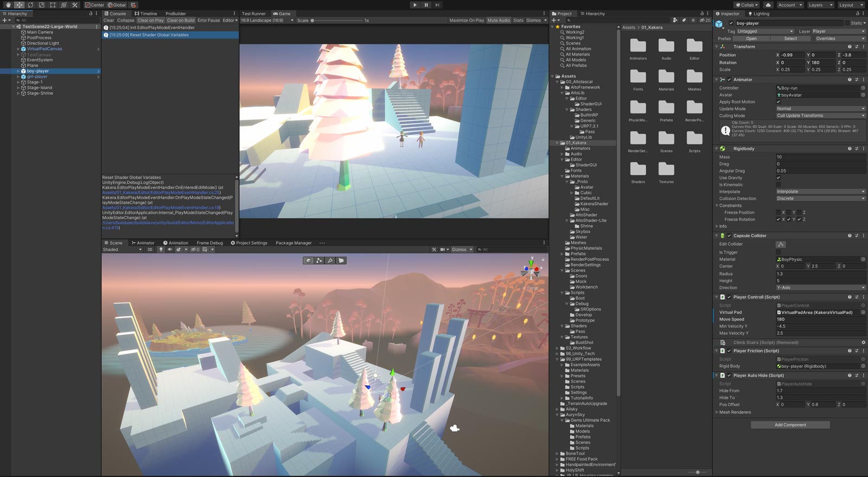Select the Hand tool in the top toolbar
Viewport: 868px width, 477px height.
(x=8, y=5)
